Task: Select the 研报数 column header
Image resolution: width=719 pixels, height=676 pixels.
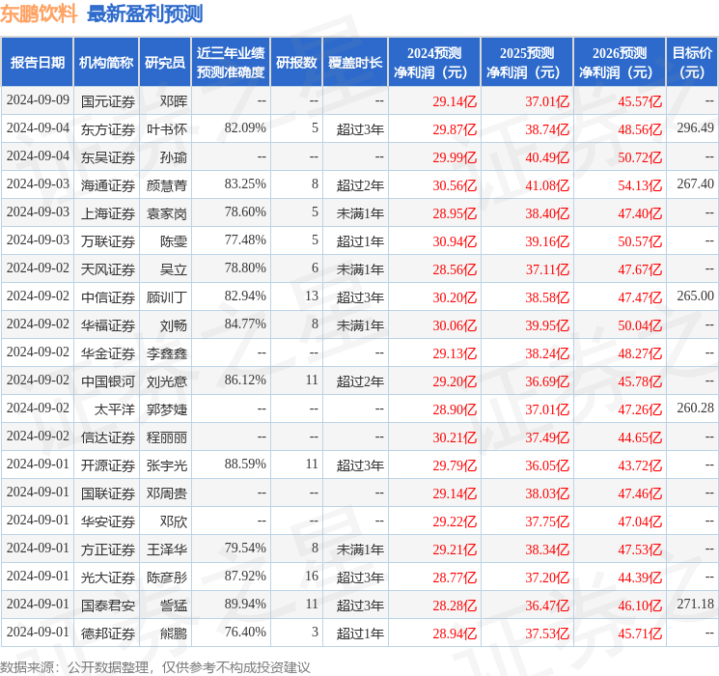Action: pyautogui.click(x=297, y=62)
